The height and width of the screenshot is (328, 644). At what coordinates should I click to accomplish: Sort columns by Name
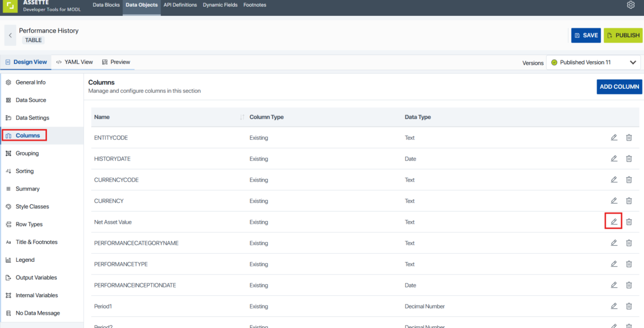(x=242, y=117)
